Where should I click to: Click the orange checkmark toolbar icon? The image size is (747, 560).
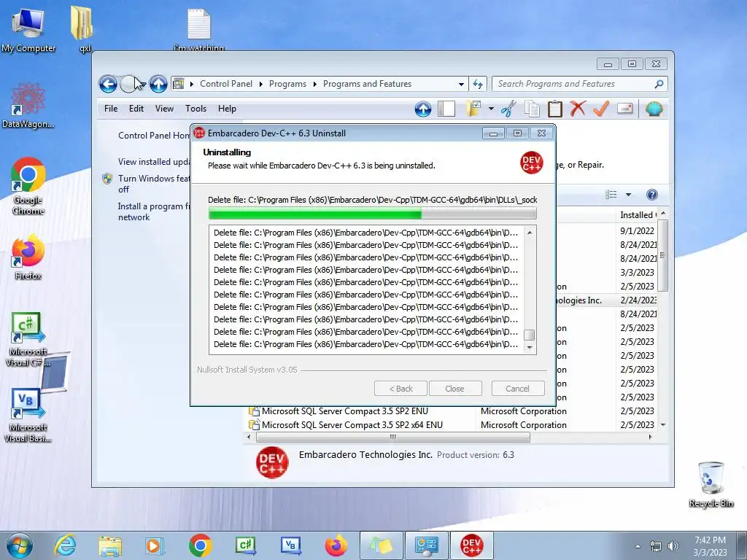601,109
